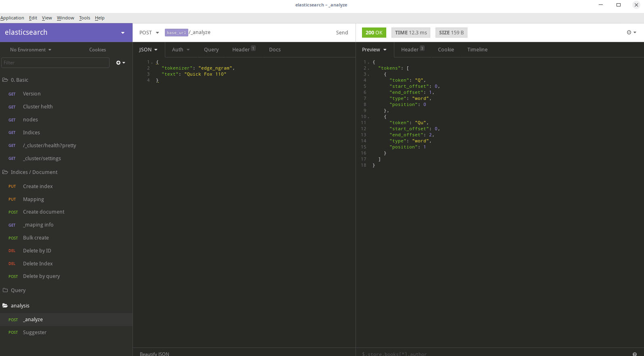Fold line 1 in the request body editor
The width and height of the screenshot is (644, 356).
pyautogui.click(x=152, y=62)
